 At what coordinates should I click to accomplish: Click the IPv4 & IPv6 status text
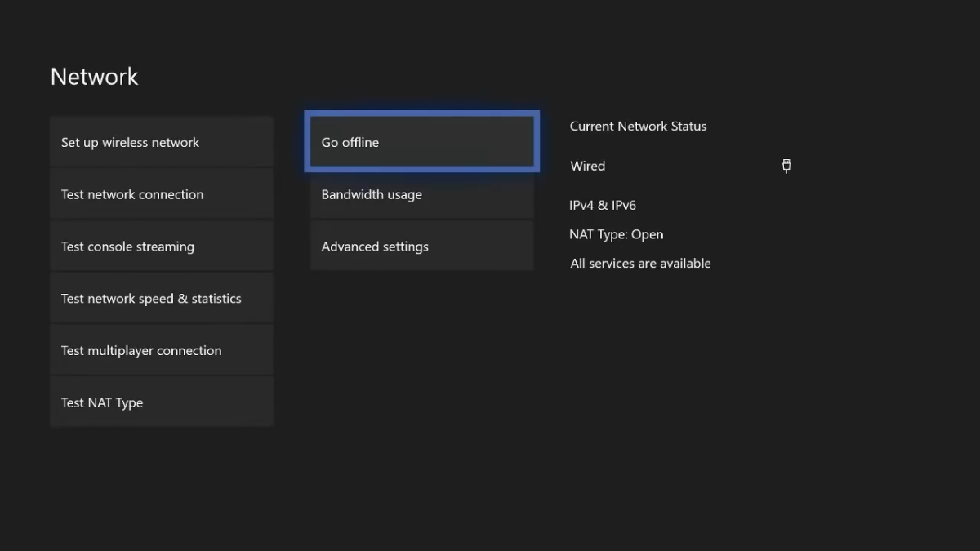(x=603, y=205)
